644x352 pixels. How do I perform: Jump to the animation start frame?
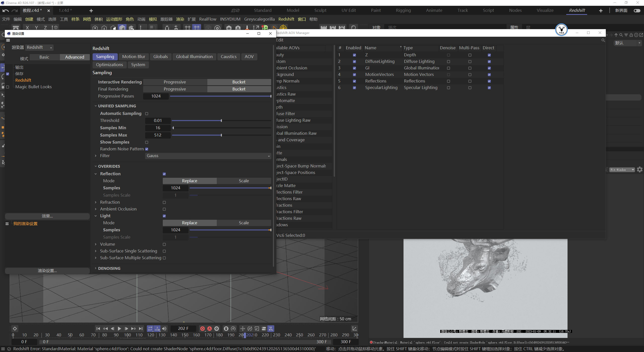(98, 329)
